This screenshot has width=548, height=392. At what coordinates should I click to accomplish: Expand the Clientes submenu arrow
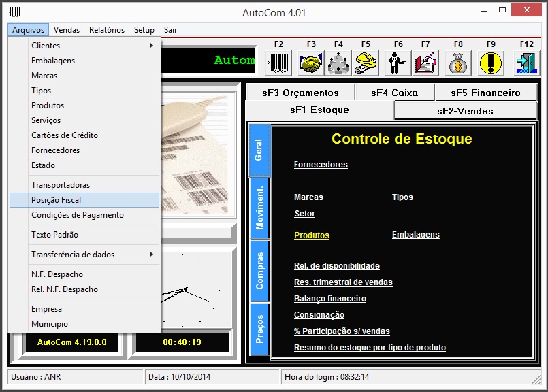tap(152, 46)
